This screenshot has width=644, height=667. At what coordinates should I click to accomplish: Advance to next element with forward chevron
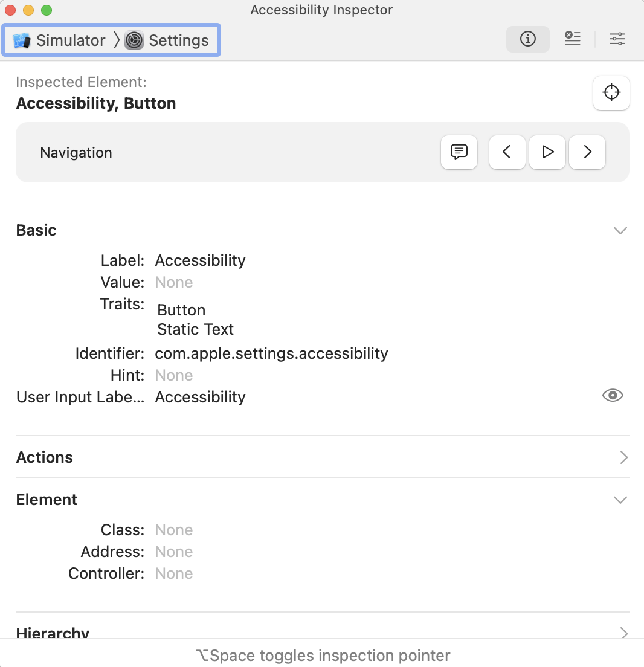coord(587,152)
